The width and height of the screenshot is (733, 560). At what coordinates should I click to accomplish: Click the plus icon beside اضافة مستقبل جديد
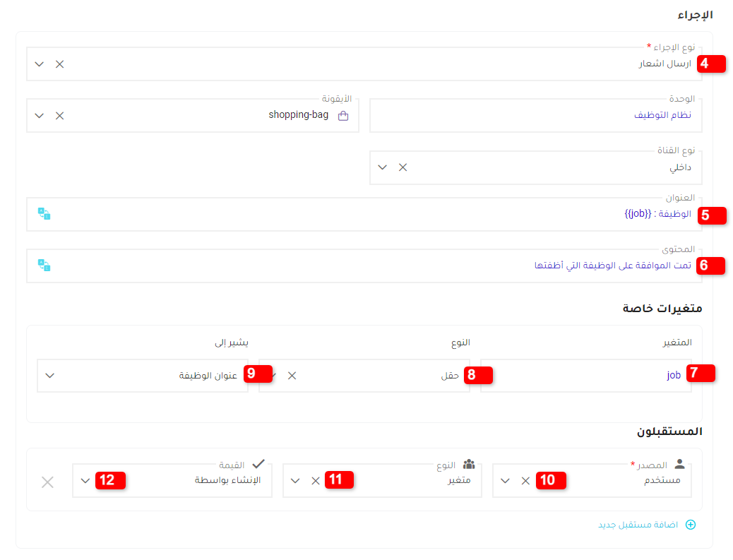[691, 525]
